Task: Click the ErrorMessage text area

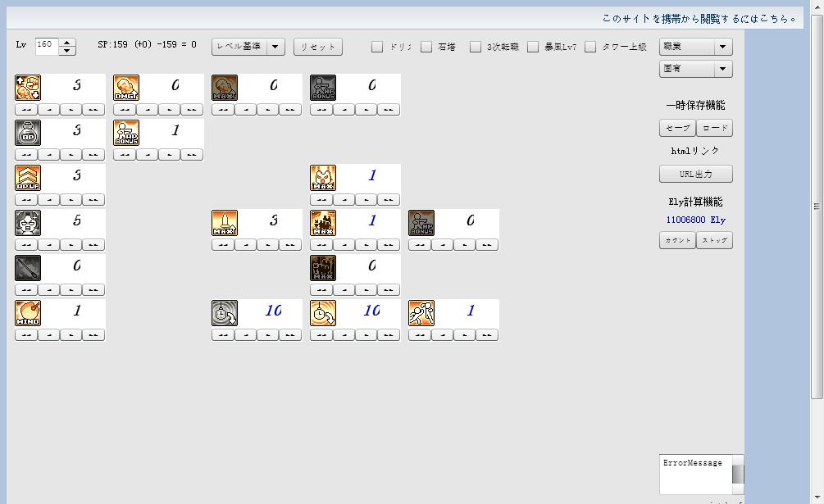Action: tap(695, 474)
